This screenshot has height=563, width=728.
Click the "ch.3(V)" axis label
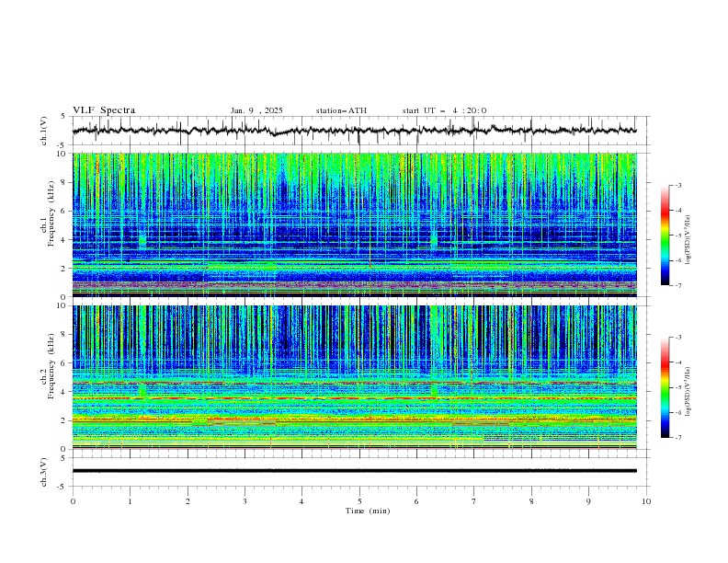44,472
